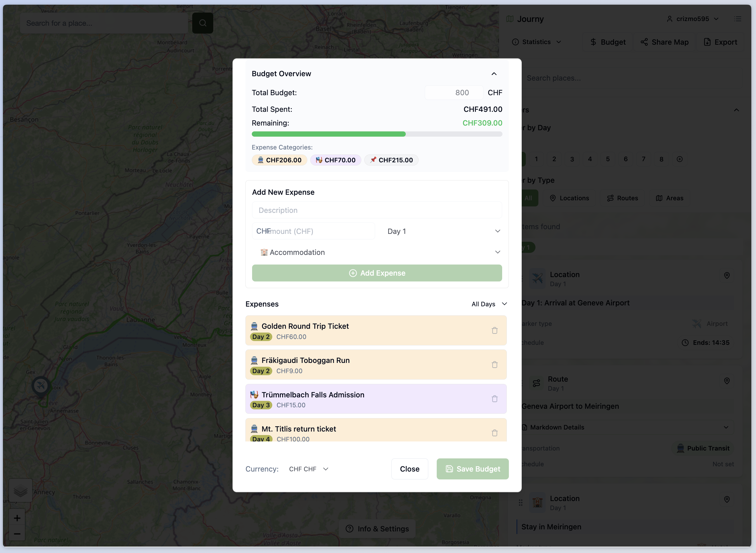Viewport: 756px width, 553px height.
Task: Delete the Golden Round Trip Ticket expense
Action: pyautogui.click(x=495, y=331)
